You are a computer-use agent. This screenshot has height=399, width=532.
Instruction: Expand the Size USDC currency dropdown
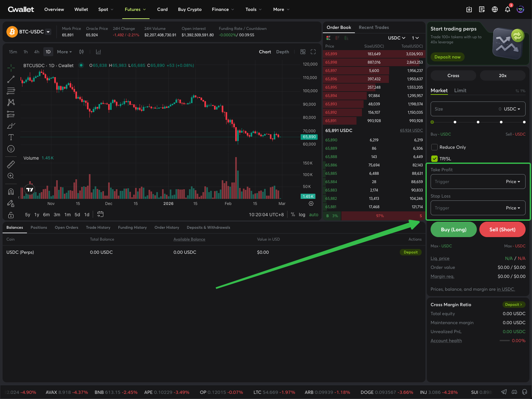point(512,109)
